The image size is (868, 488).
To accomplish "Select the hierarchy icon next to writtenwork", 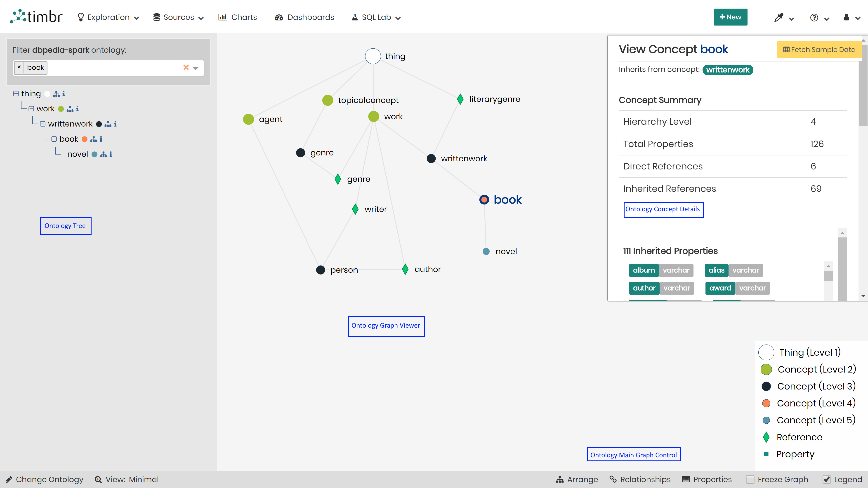I will 108,124.
